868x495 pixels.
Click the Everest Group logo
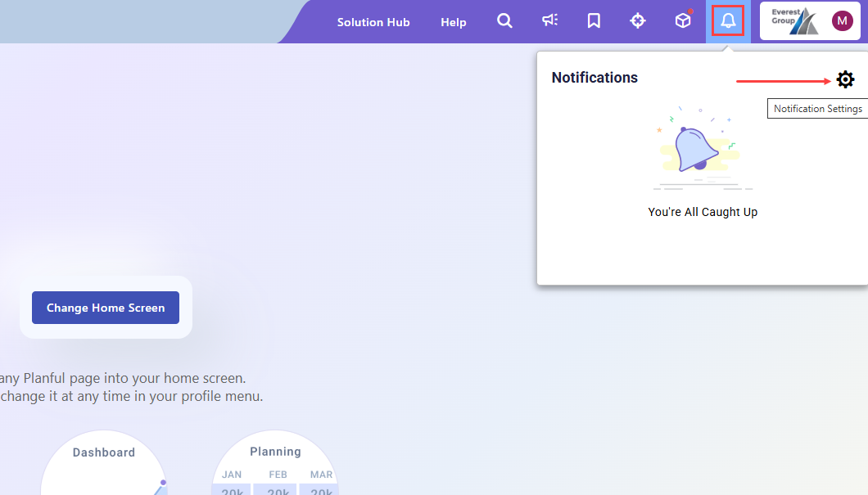[795, 21]
